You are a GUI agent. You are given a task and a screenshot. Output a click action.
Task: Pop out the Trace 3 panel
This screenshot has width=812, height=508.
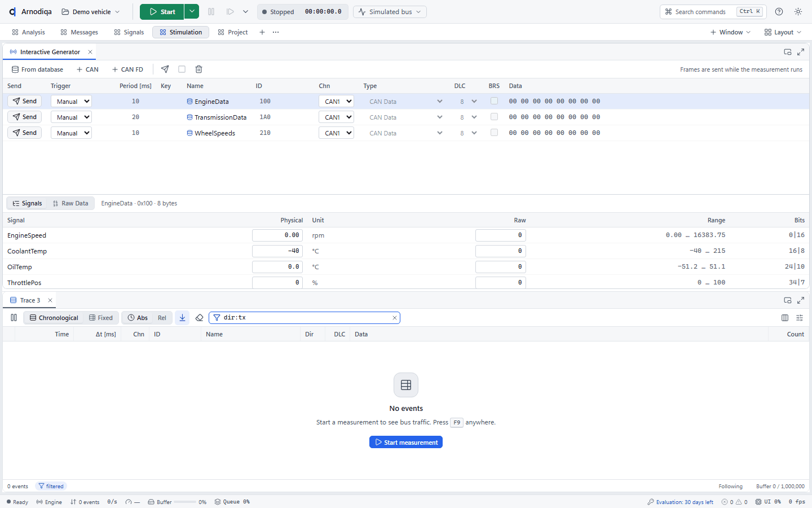(x=788, y=300)
